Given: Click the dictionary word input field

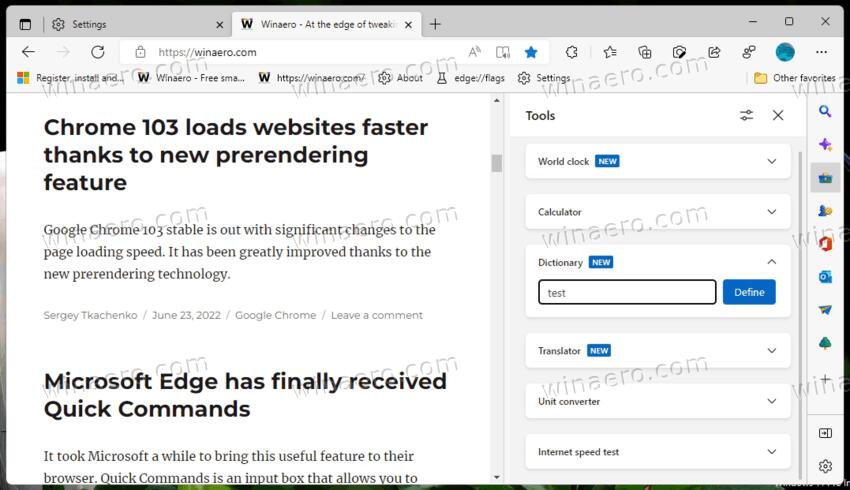Looking at the screenshot, I should (627, 292).
